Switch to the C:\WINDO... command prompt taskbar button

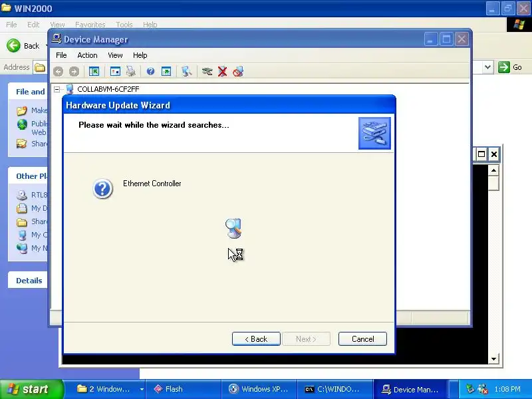[335, 389]
